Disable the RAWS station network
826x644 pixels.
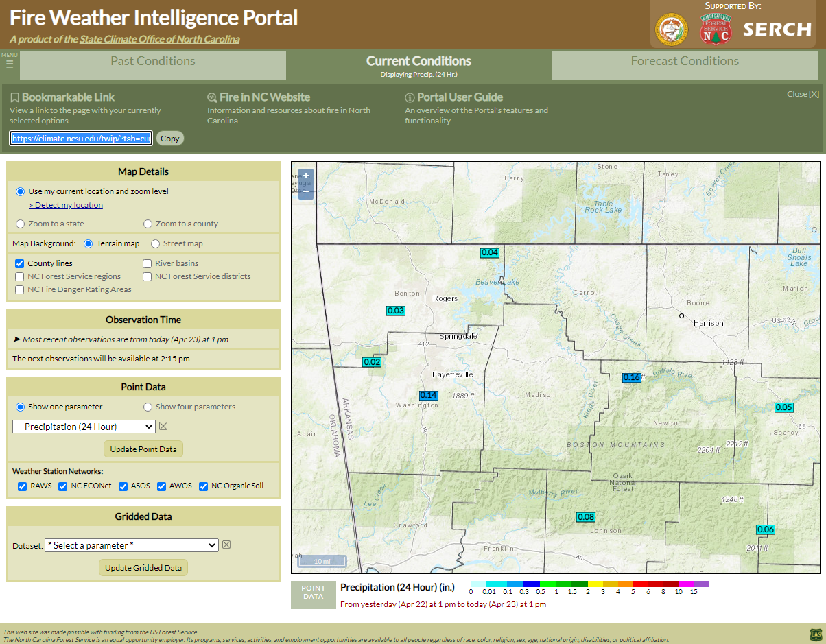click(21, 486)
